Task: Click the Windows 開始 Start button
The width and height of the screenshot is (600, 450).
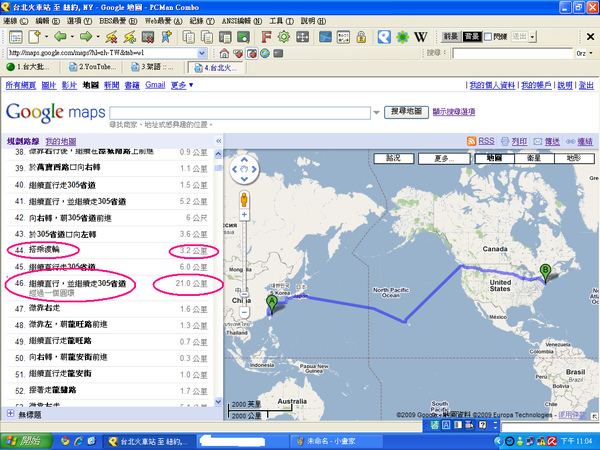Action: click(26, 441)
